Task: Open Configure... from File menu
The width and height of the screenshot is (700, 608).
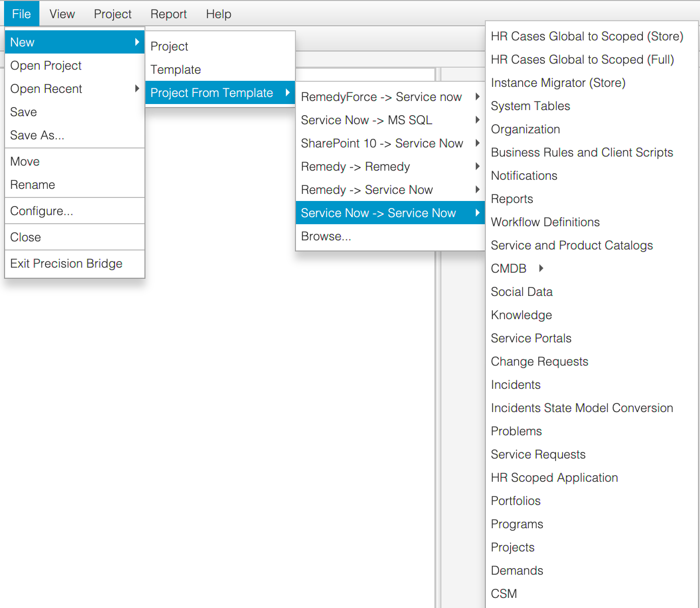Action: point(75,211)
